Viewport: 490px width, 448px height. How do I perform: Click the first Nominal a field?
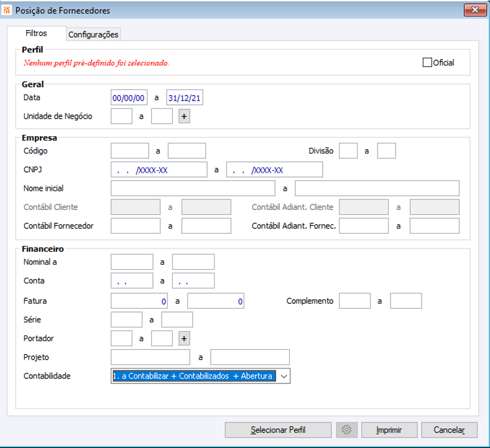(132, 262)
